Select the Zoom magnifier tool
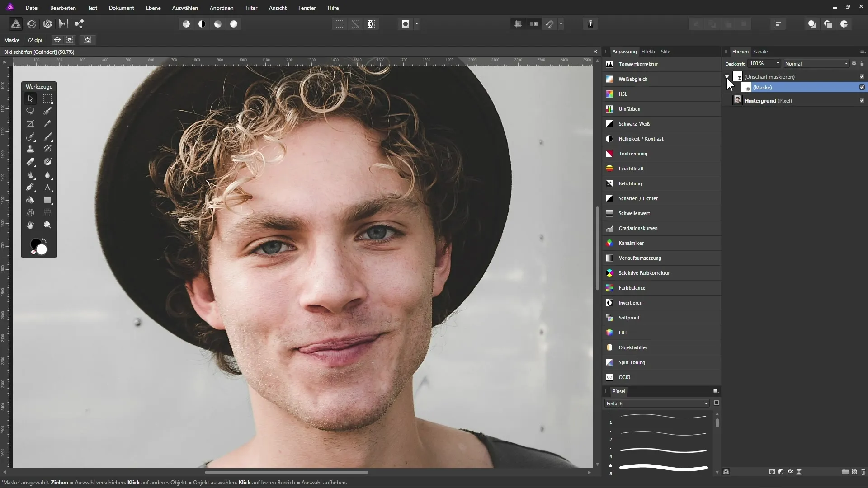The height and width of the screenshot is (488, 868). [47, 225]
